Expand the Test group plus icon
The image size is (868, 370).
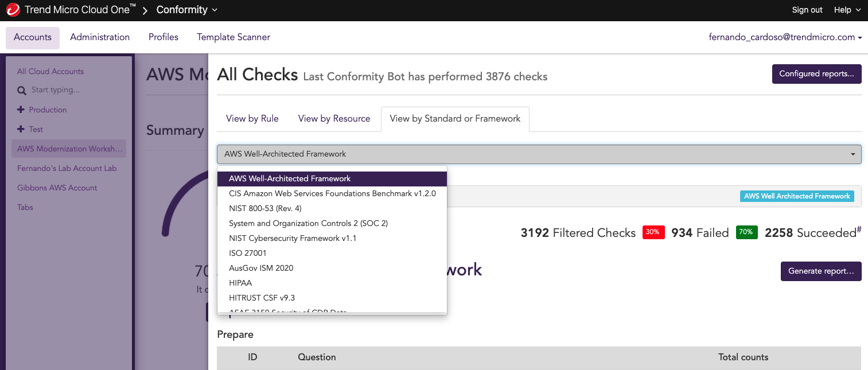tap(21, 129)
